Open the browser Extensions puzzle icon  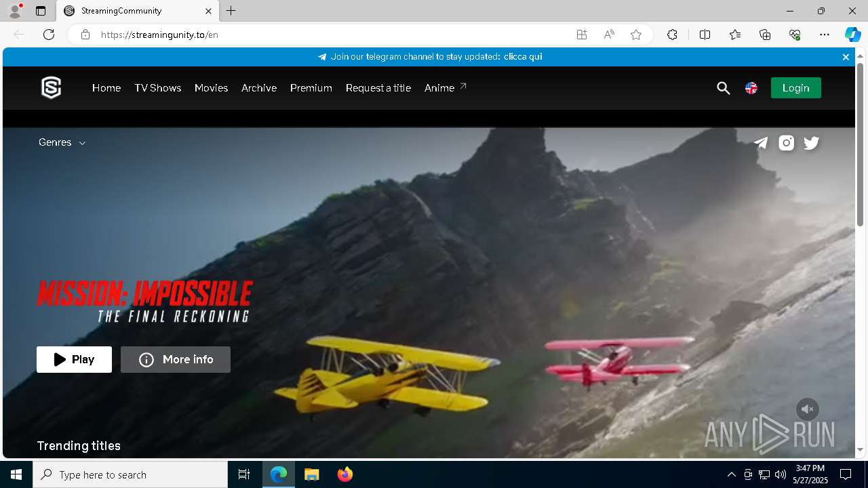point(672,35)
